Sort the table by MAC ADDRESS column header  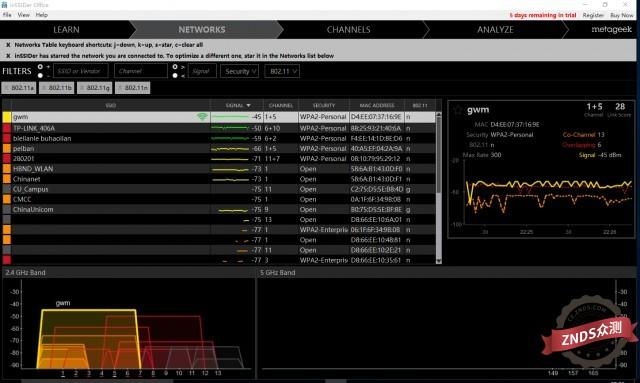[377, 105]
